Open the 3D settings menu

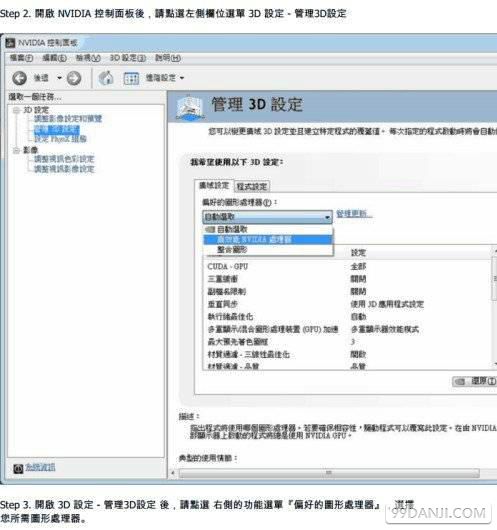coord(128,58)
